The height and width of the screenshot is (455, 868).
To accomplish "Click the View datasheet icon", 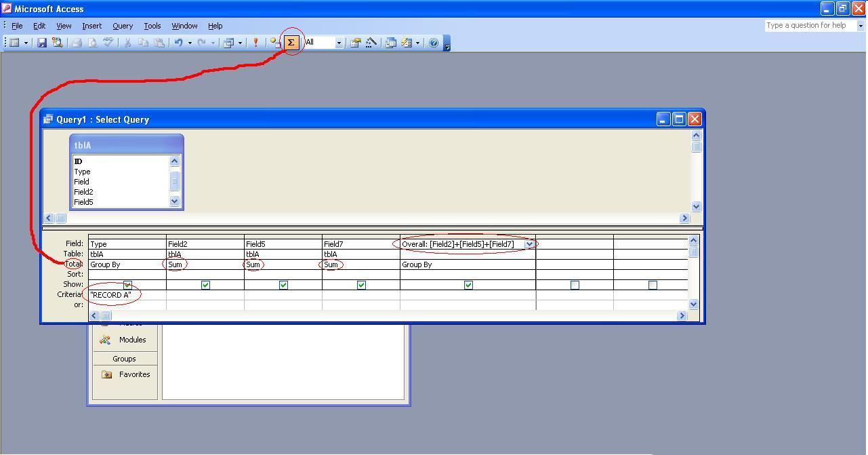I will [x=14, y=43].
